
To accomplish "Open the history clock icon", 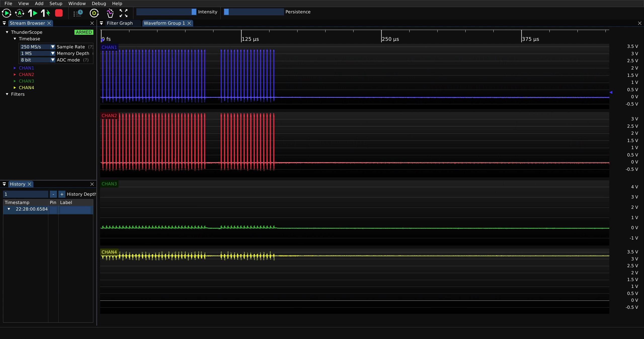I will tap(78, 13).
